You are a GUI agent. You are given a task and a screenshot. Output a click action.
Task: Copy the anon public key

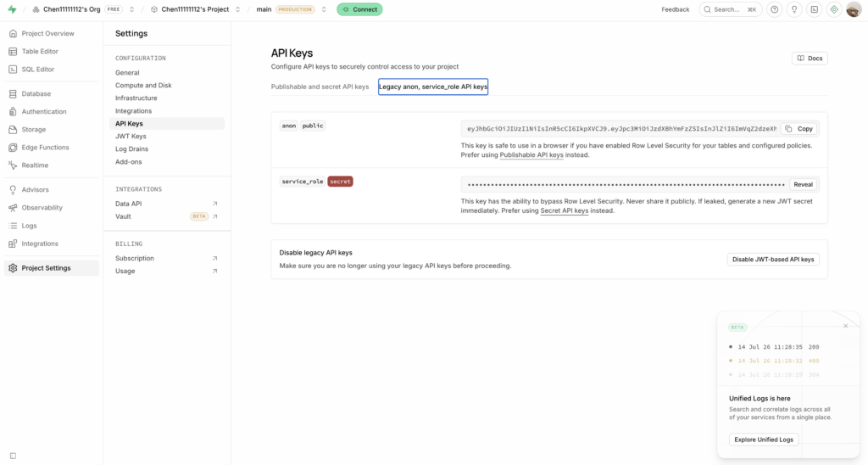(x=798, y=129)
